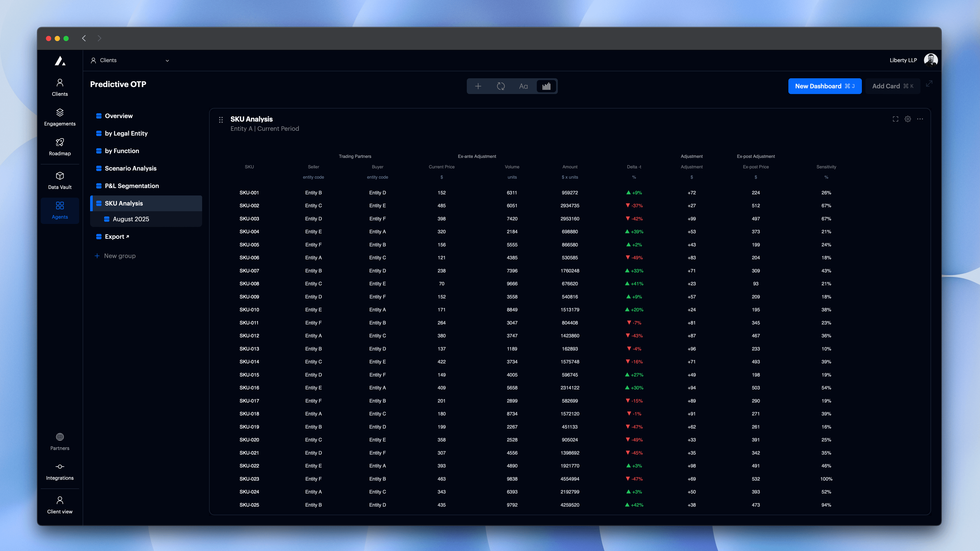Viewport: 980px width, 551px height.
Task: Click the refresh icon in toolbar
Action: 501,86
